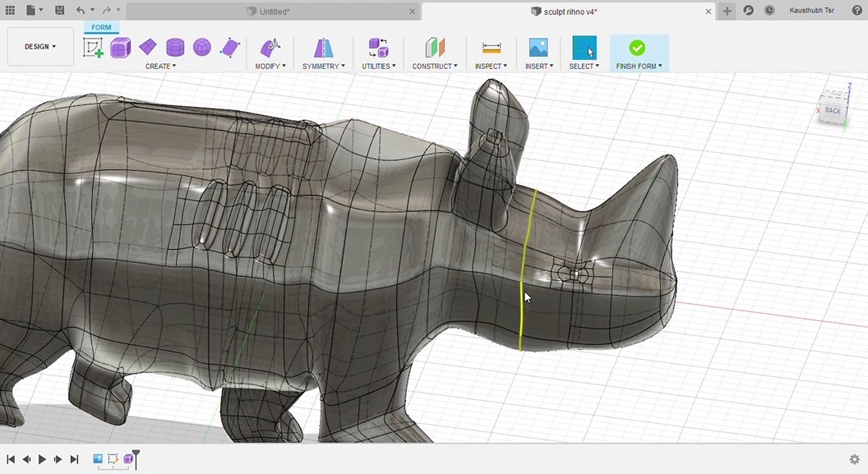Play the design timeline
Screen dimensions: 868x474
click(x=42, y=459)
